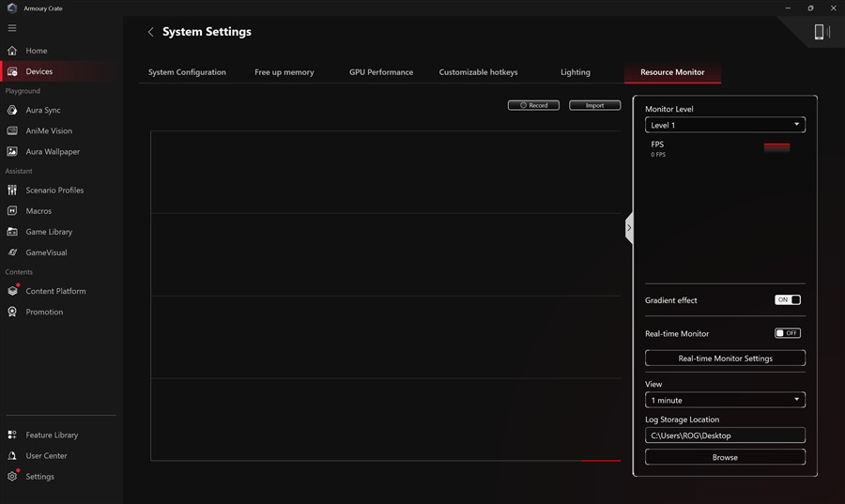Click the Log Storage Location path field

(x=725, y=435)
